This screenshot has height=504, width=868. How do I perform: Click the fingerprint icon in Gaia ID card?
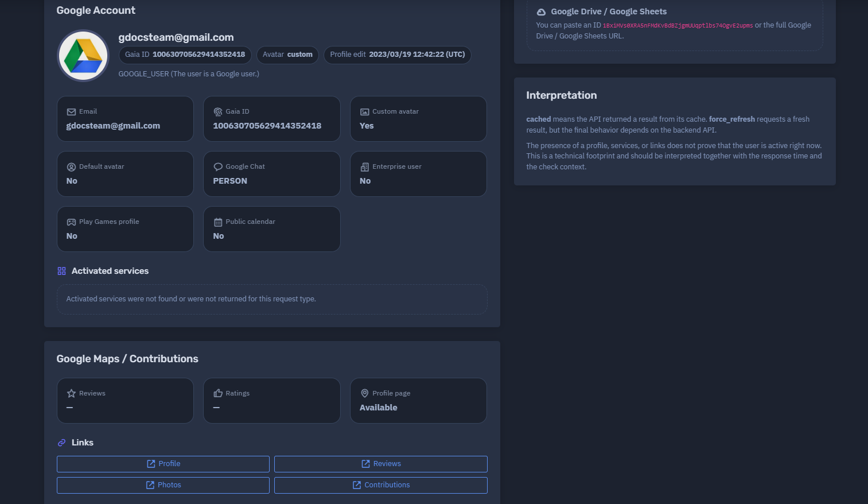point(218,112)
